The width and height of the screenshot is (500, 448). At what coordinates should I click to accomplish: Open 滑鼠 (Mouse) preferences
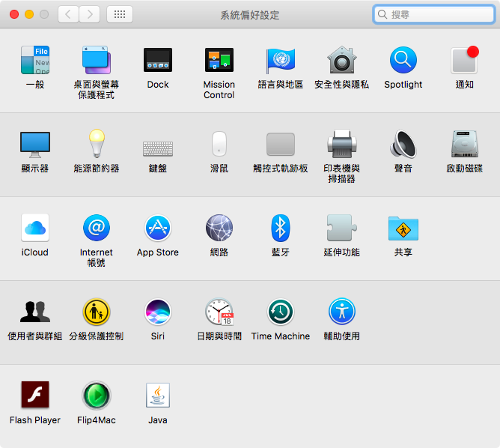(219, 144)
